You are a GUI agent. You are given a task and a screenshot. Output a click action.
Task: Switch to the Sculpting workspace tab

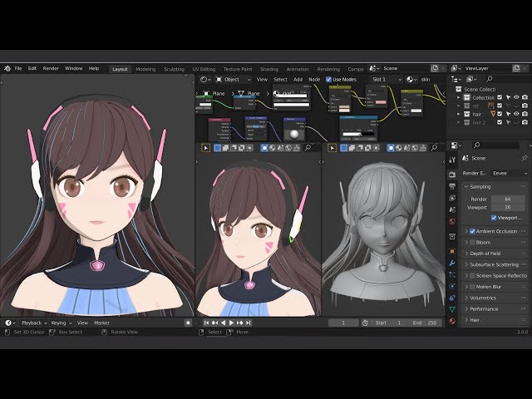click(x=174, y=69)
